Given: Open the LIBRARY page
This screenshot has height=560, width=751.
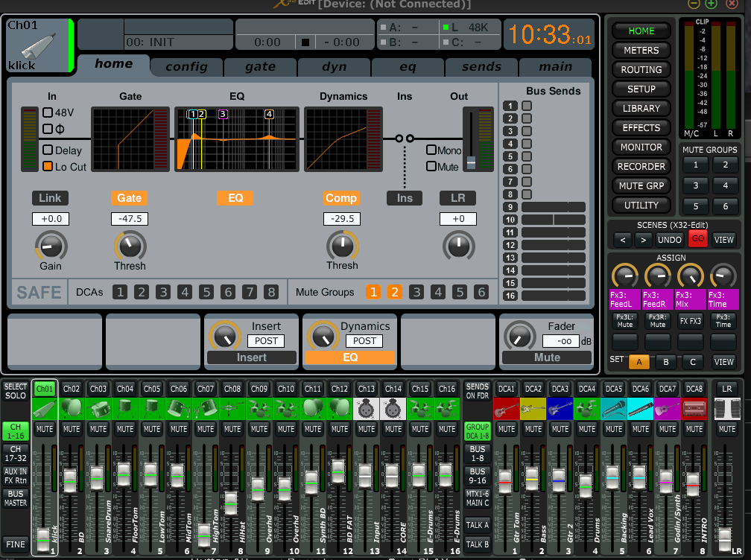Looking at the screenshot, I should click(x=641, y=109).
